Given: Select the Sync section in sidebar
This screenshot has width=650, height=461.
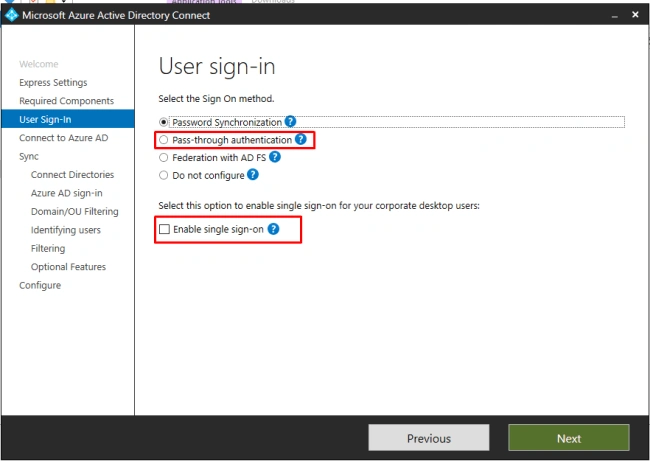Looking at the screenshot, I should coord(29,156).
